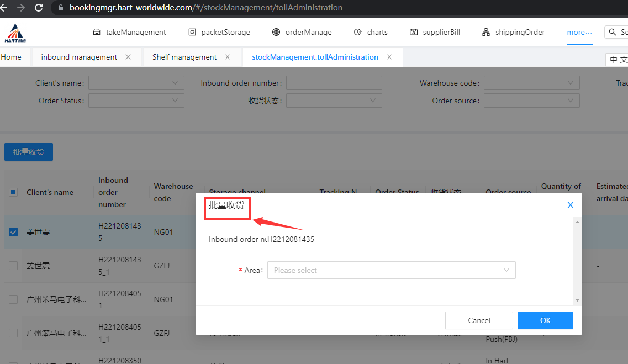Expand the Warehouse code dropdown filter
This screenshot has width=628, height=364.
(531, 83)
